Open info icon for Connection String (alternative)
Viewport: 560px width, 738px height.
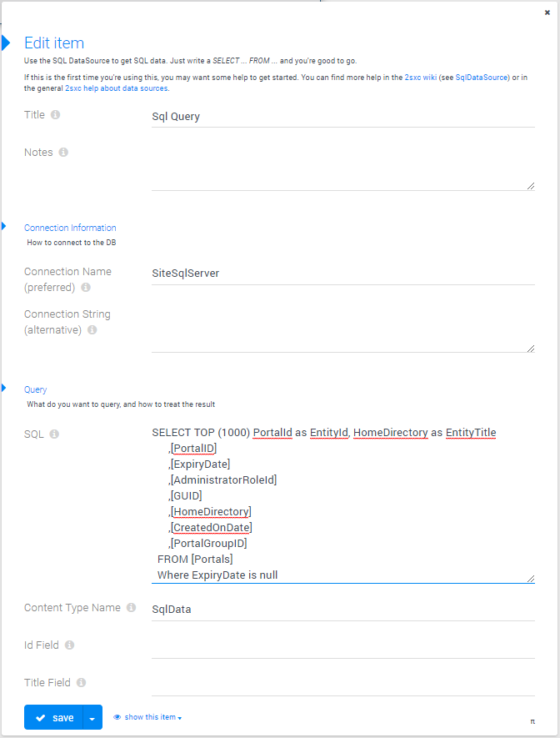point(92,330)
